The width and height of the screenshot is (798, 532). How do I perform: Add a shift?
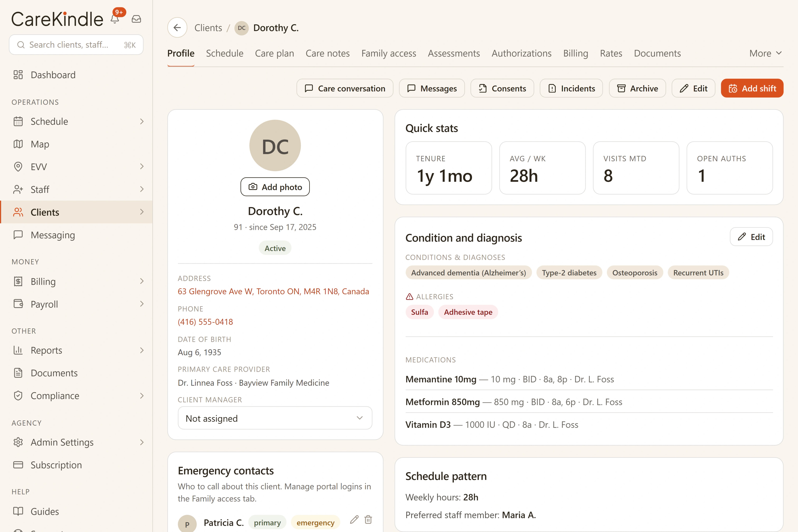752,88
